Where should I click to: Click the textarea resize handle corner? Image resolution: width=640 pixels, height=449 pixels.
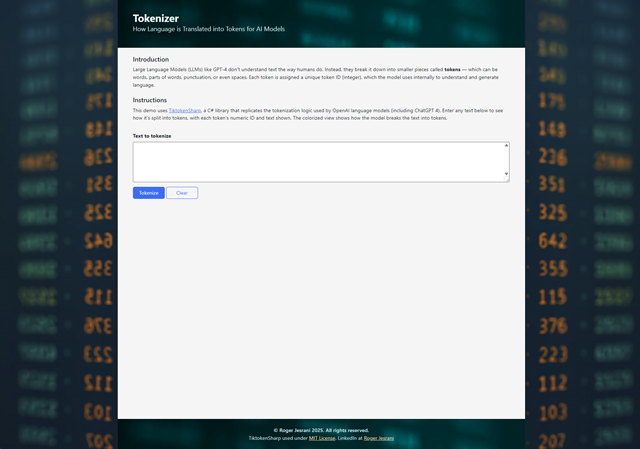coord(507,180)
